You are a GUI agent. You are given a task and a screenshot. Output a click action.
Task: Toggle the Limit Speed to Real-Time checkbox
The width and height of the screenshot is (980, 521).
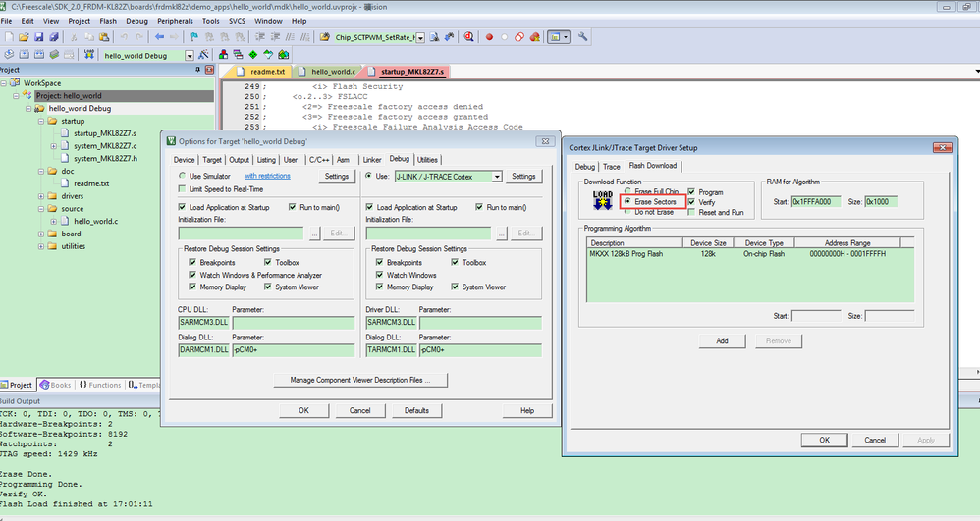pyautogui.click(x=182, y=189)
